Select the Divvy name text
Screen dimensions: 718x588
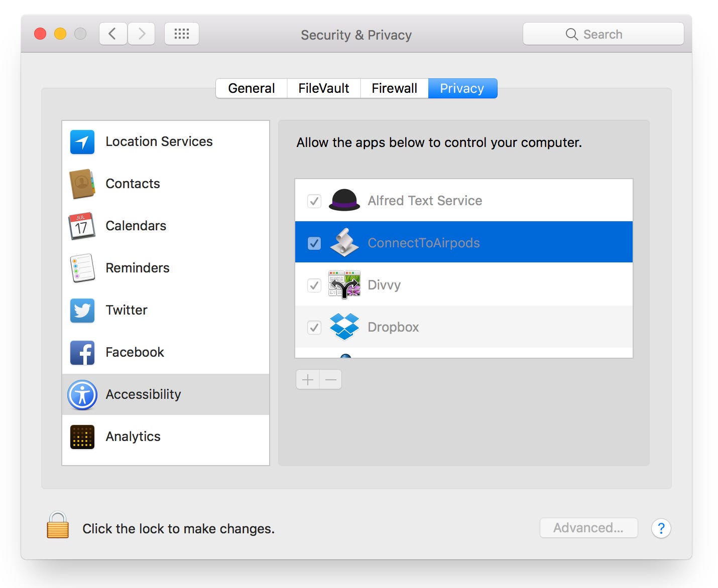(384, 285)
